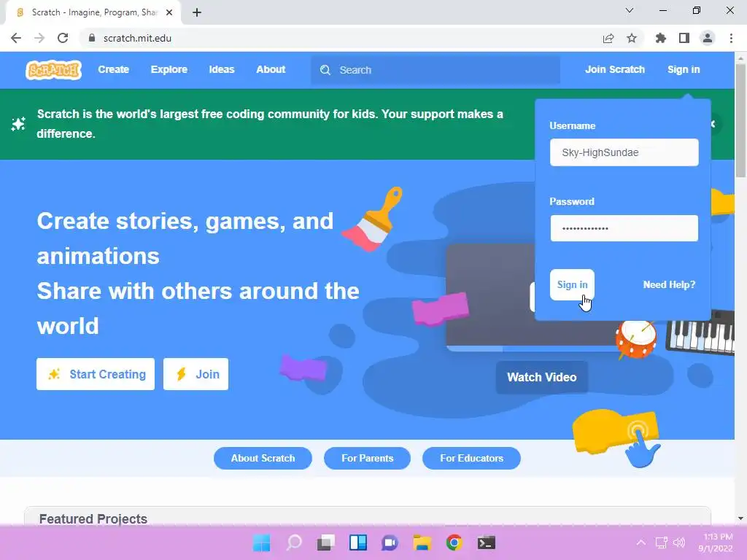
Task: Click the taskbar clock and date
Action: tap(716, 542)
